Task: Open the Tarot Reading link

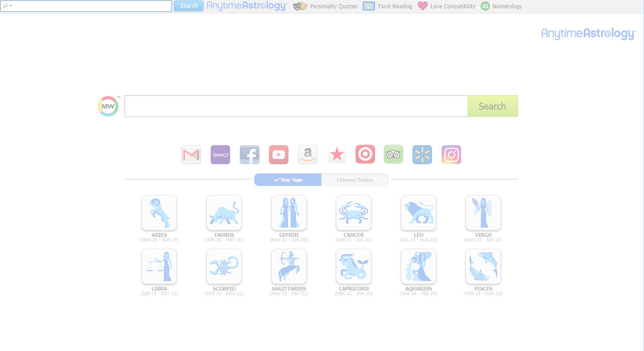Action: click(x=395, y=6)
